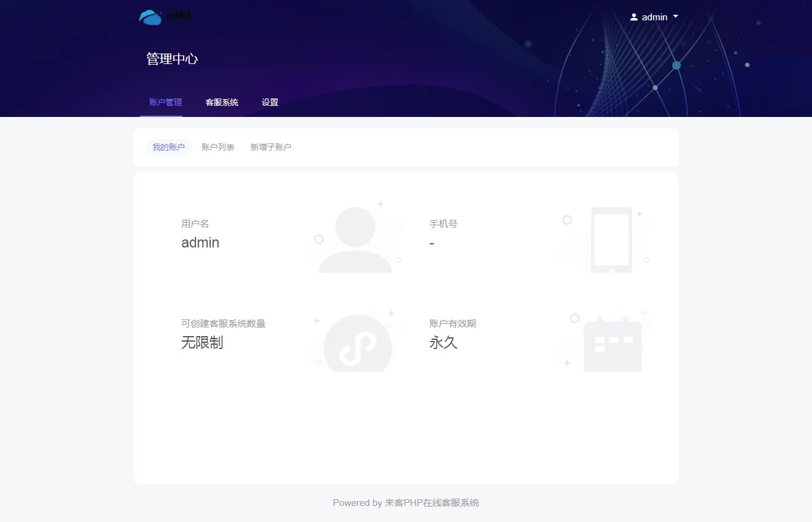Switch to the 账户管理 tab
The width and height of the screenshot is (812, 522).
click(165, 102)
